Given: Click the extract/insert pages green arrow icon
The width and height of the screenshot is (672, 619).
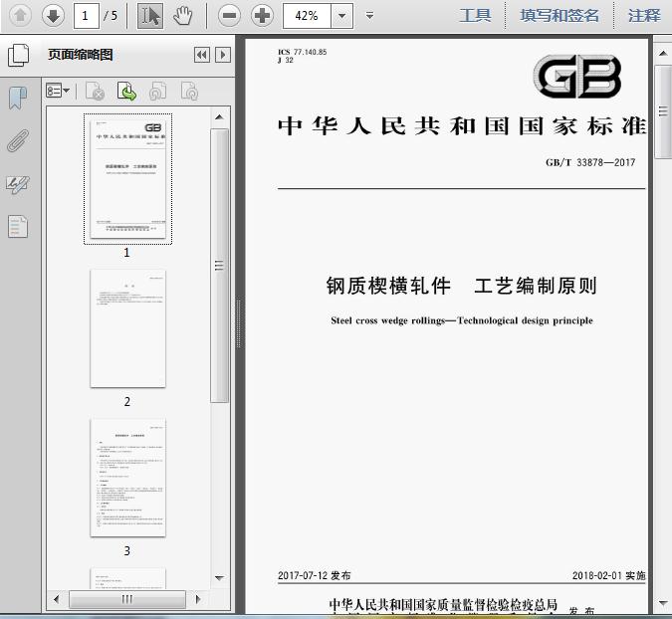Looking at the screenshot, I should (126, 91).
